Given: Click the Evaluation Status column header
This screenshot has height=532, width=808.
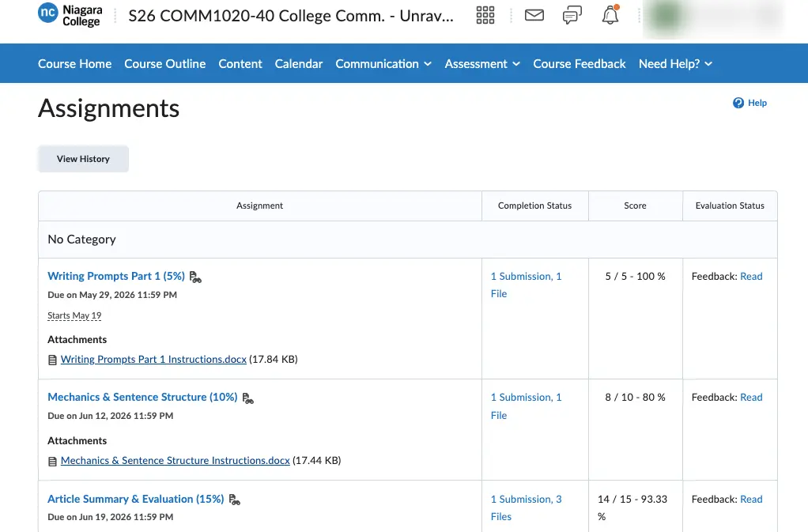Looking at the screenshot, I should pyautogui.click(x=730, y=206).
